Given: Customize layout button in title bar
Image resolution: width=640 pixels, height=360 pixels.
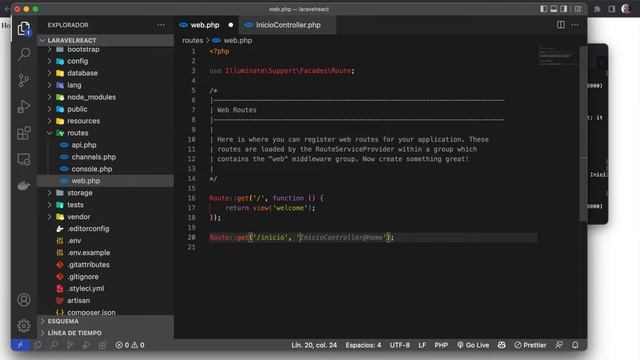Looking at the screenshot, I should coord(578,9).
